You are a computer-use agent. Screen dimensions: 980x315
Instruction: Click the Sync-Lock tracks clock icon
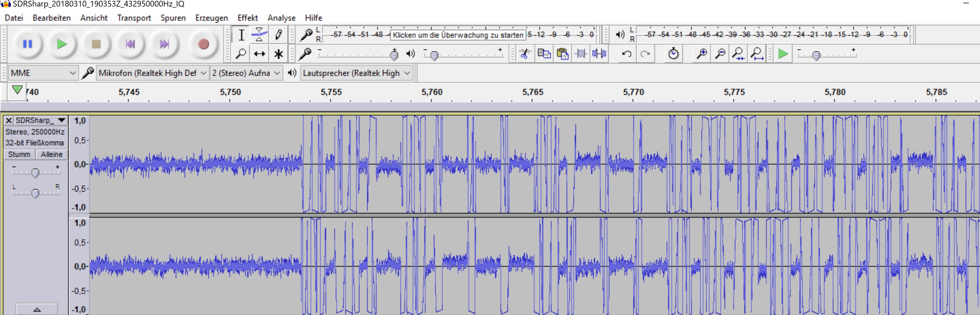coord(673,54)
